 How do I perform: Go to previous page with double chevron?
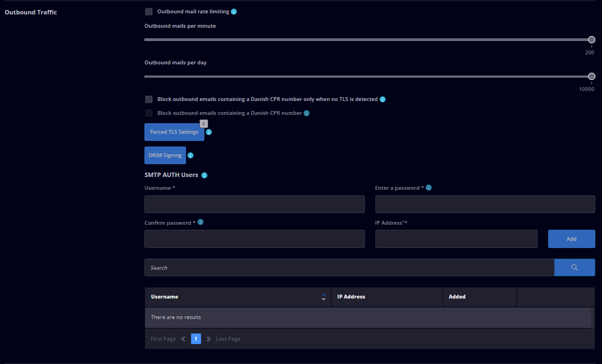pyautogui.click(x=183, y=338)
